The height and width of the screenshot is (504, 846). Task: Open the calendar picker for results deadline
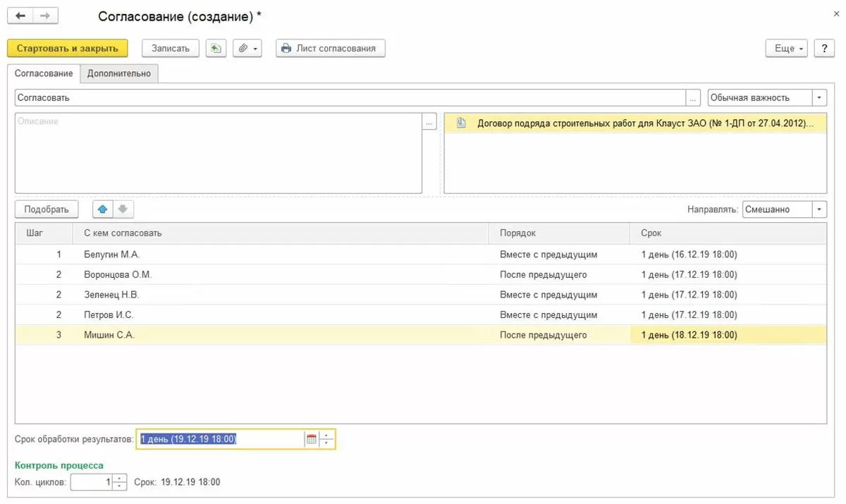311,439
